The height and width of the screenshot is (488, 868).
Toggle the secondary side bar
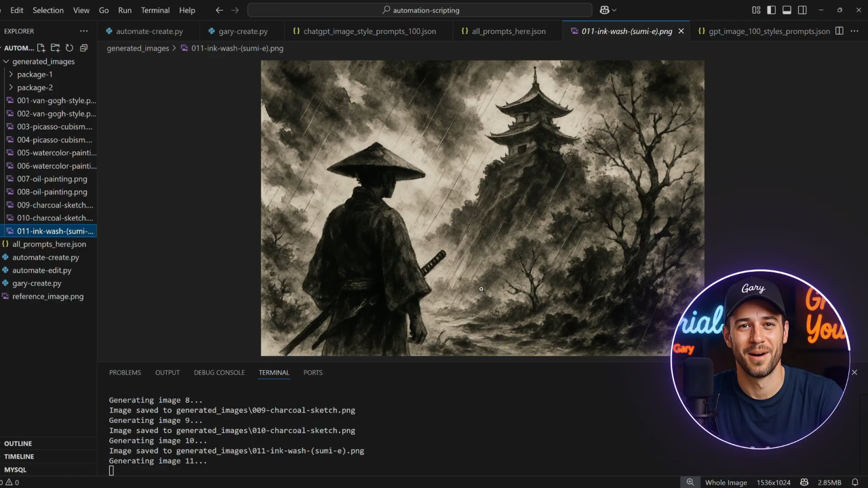[x=802, y=10]
